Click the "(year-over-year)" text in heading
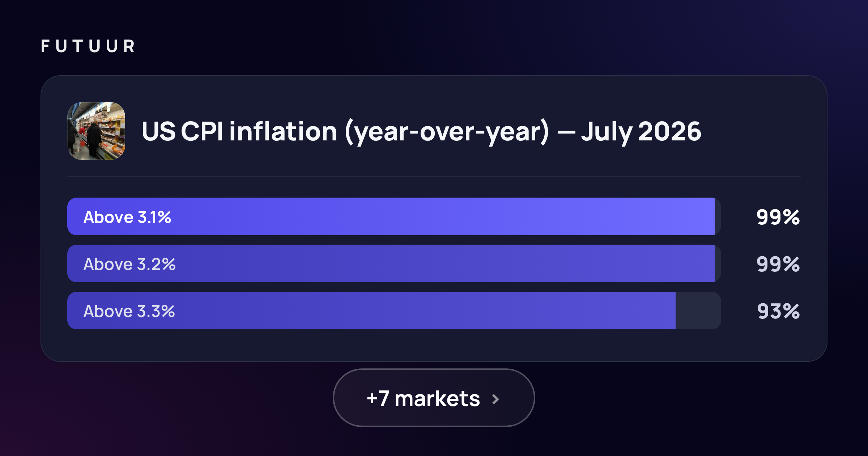The width and height of the screenshot is (868, 456). (x=447, y=132)
